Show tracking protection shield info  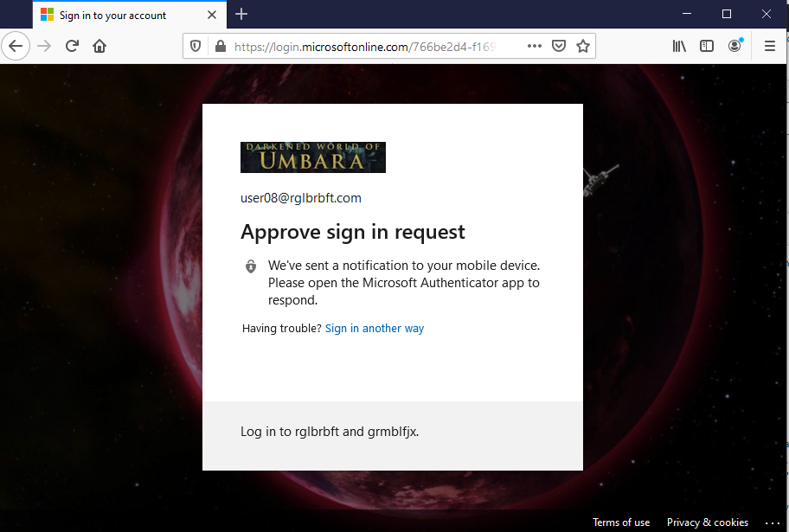click(196, 46)
